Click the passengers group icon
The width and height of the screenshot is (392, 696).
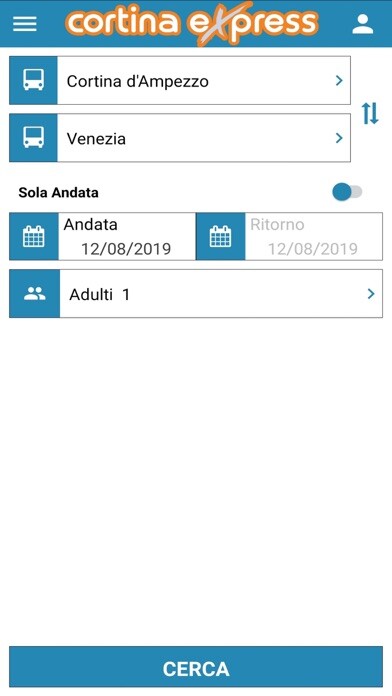(35, 293)
